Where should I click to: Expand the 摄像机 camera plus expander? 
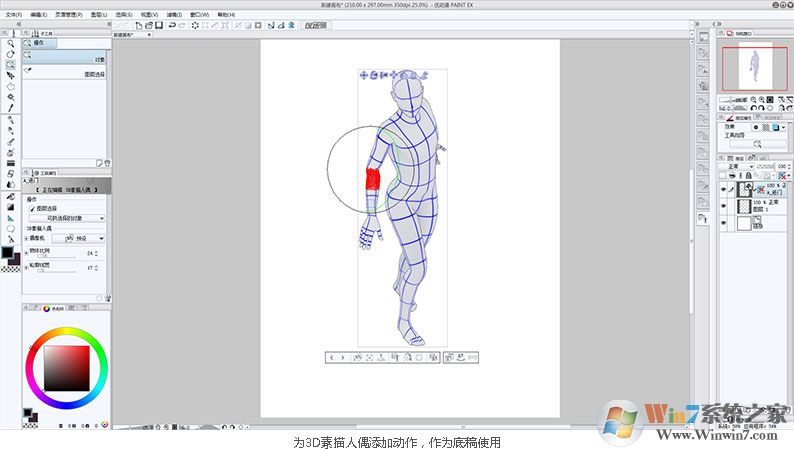26,238
